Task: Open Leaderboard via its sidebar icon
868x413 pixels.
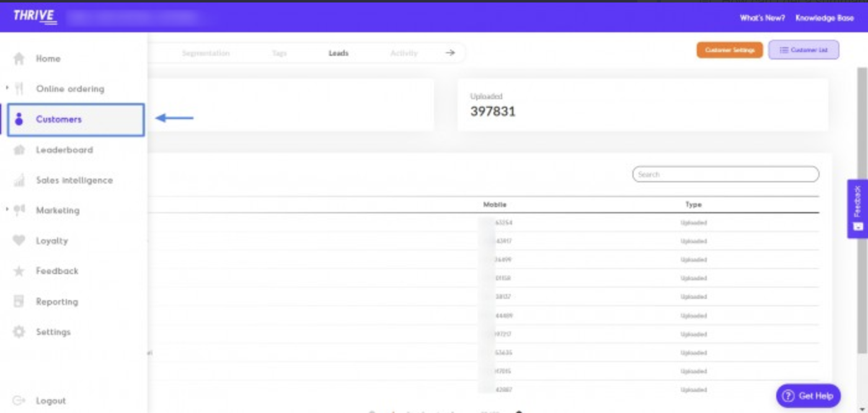Action: point(19,149)
